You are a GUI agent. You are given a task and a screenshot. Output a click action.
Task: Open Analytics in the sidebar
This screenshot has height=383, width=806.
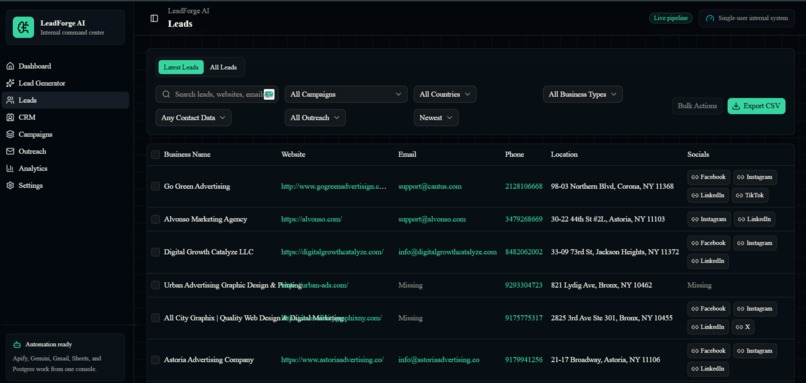coord(65,169)
